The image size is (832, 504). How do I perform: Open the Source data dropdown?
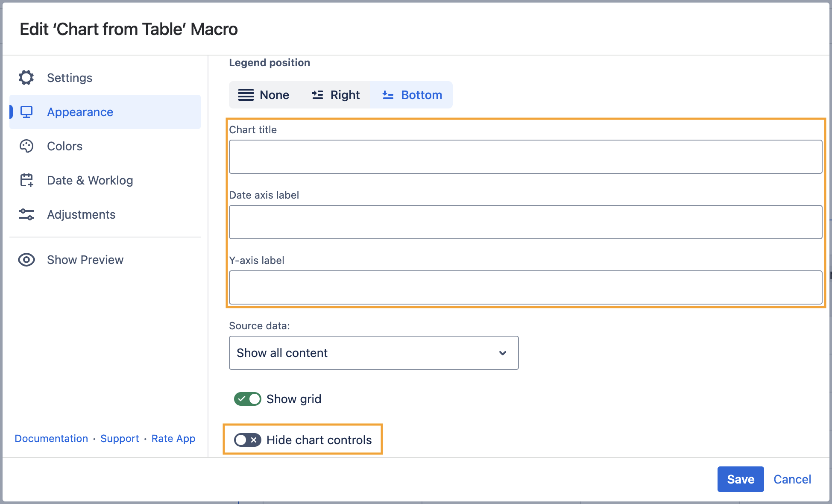click(x=373, y=353)
